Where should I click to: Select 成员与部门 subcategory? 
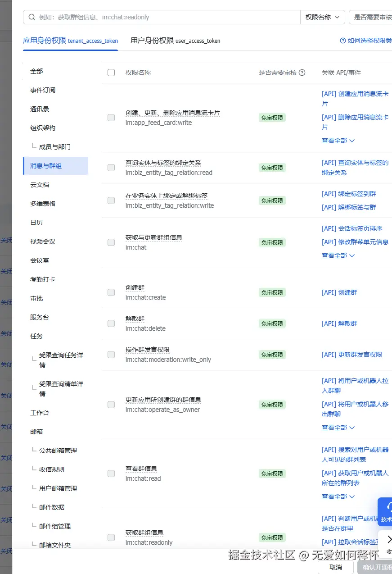[x=55, y=147]
